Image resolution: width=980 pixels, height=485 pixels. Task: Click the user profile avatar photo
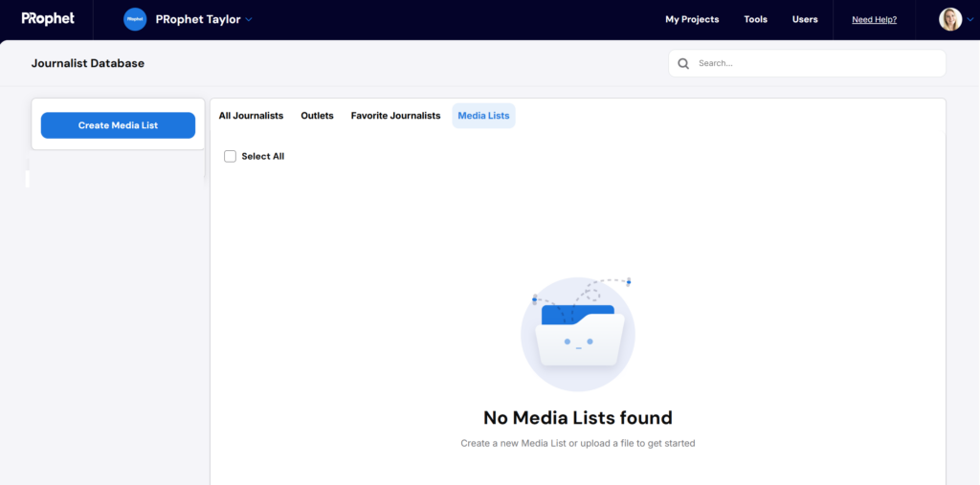point(950,19)
